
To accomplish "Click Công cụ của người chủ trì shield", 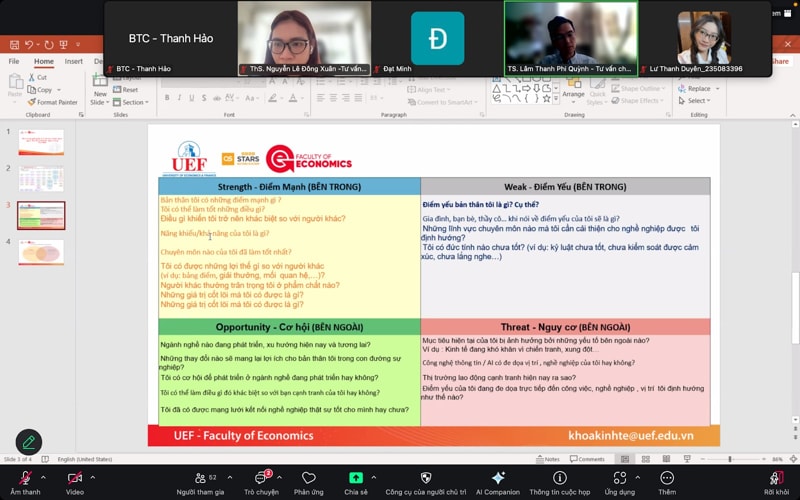I will (426, 478).
